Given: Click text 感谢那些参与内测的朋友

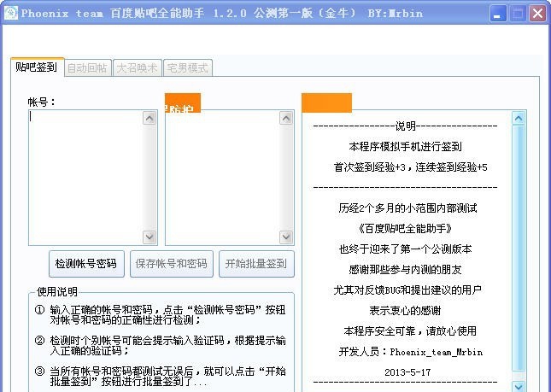Looking at the screenshot, I should 405,269.
